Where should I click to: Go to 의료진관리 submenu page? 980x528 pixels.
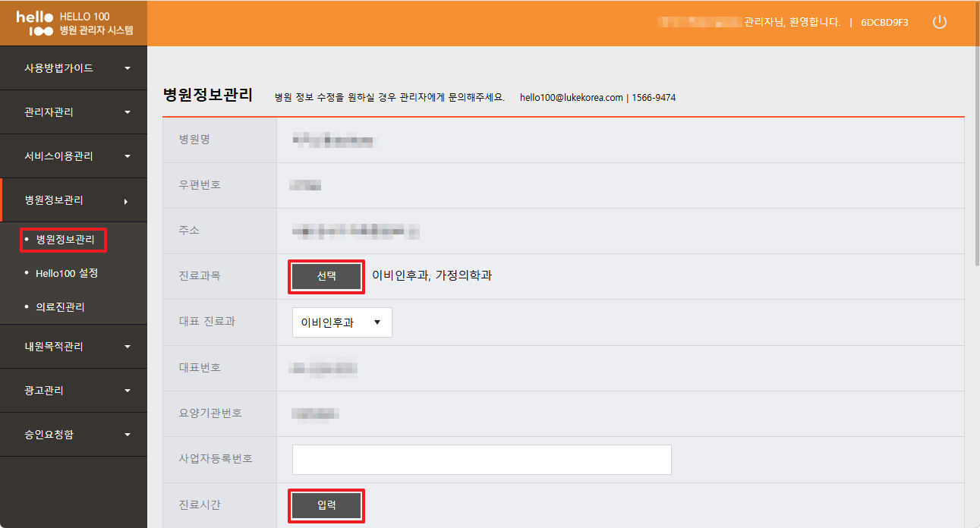pos(60,307)
